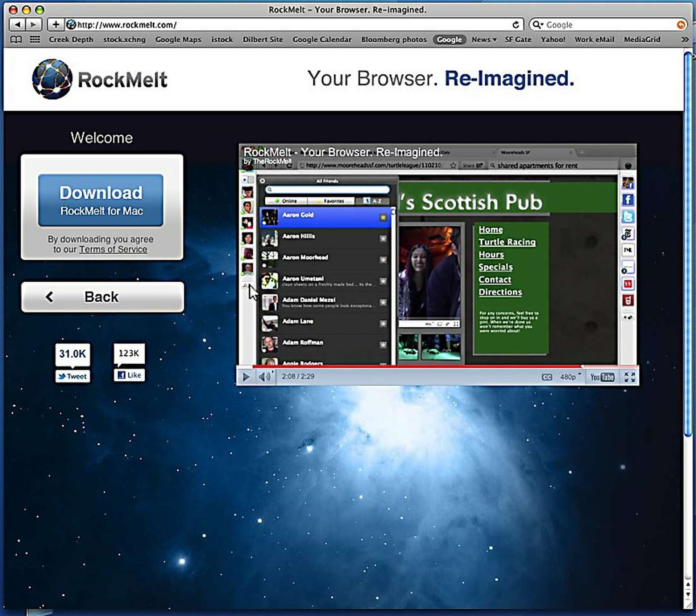Click the bookmarks book icon in the toolbar

(x=16, y=40)
